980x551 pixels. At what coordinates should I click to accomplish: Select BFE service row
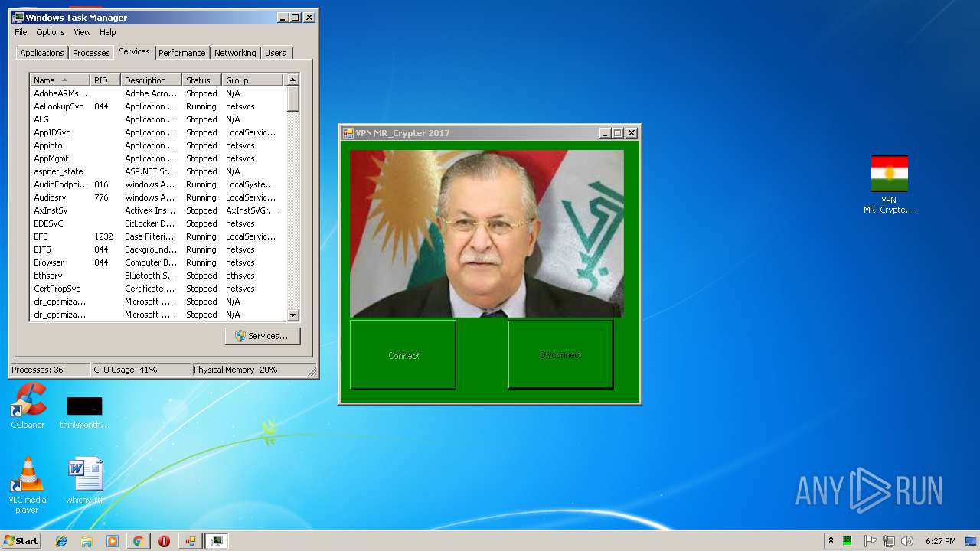(x=158, y=236)
